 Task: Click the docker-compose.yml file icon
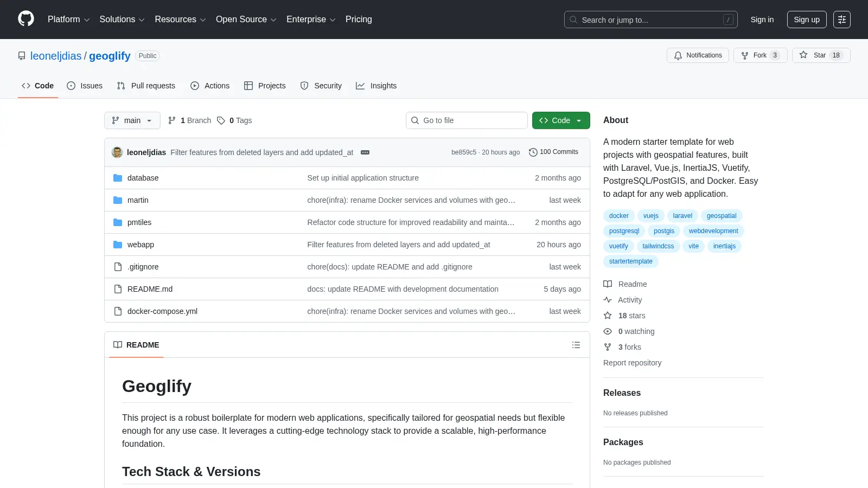pyautogui.click(x=118, y=311)
